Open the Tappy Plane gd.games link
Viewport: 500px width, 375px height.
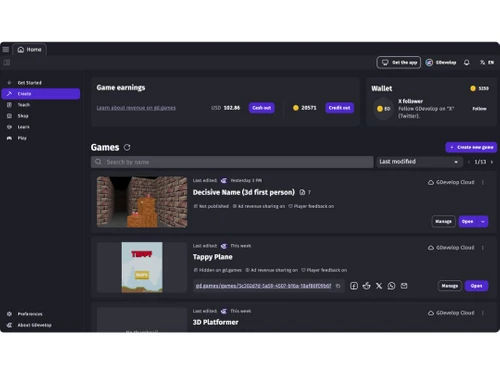coord(263,286)
